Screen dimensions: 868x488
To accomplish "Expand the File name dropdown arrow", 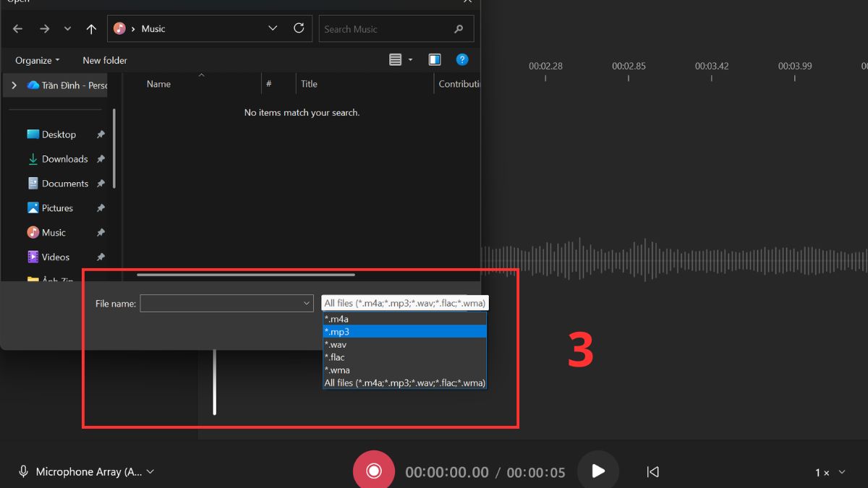I will point(307,304).
